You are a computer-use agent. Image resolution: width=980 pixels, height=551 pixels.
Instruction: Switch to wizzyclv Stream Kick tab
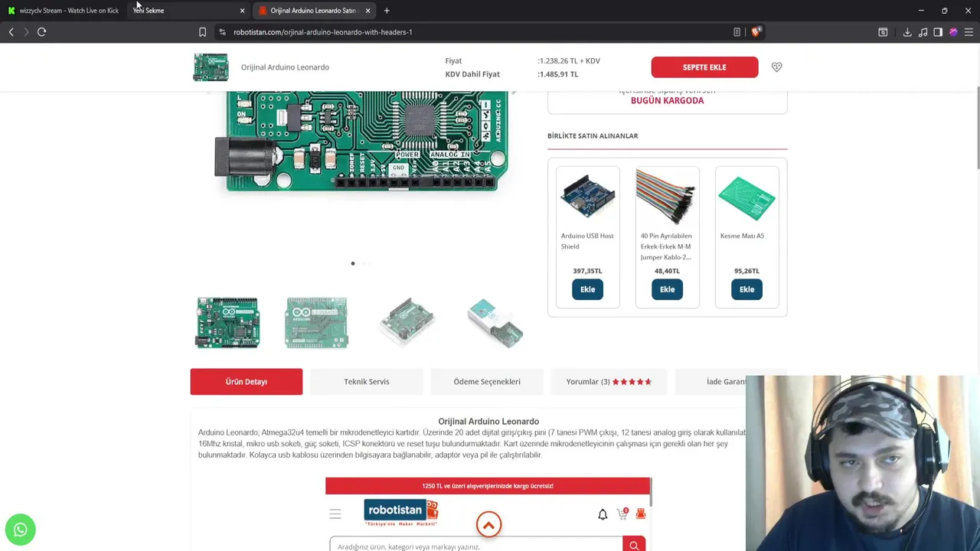(64, 11)
